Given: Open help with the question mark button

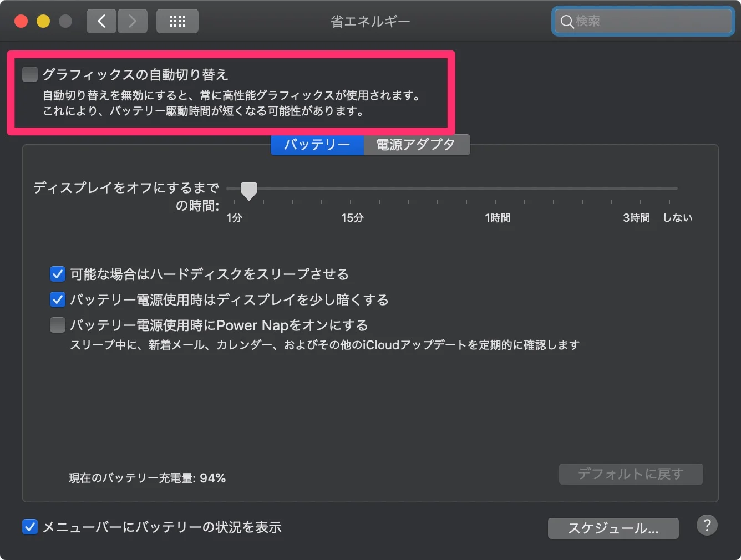Looking at the screenshot, I should (x=707, y=525).
